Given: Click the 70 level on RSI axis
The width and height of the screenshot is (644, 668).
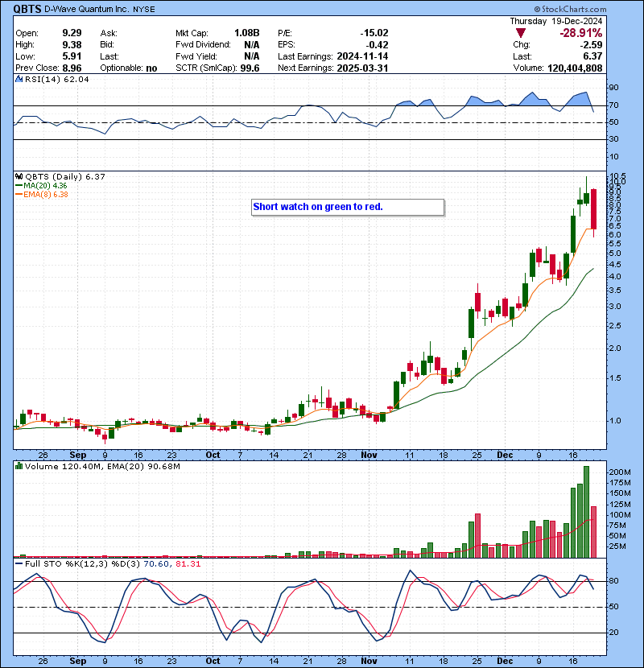Looking at the screenshot, I should point(613,105).
